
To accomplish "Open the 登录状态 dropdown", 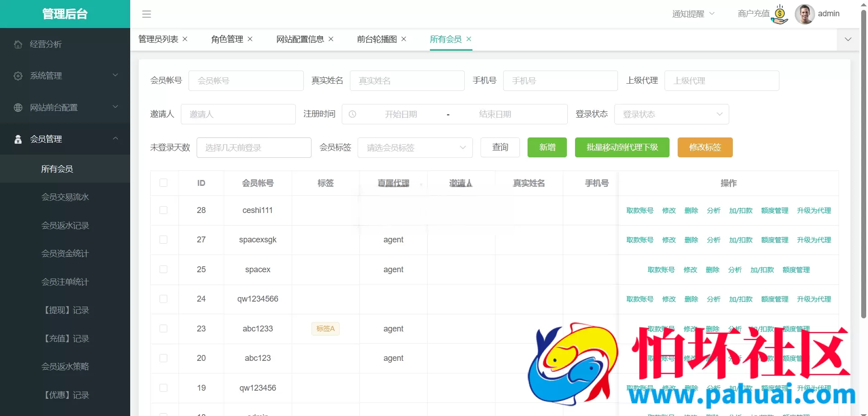I will 671,114.
